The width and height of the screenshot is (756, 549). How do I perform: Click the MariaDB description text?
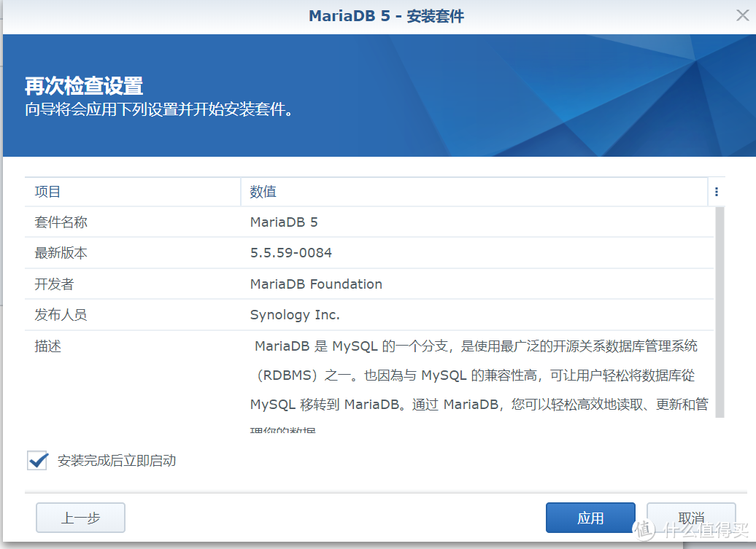tap(479, 385)
